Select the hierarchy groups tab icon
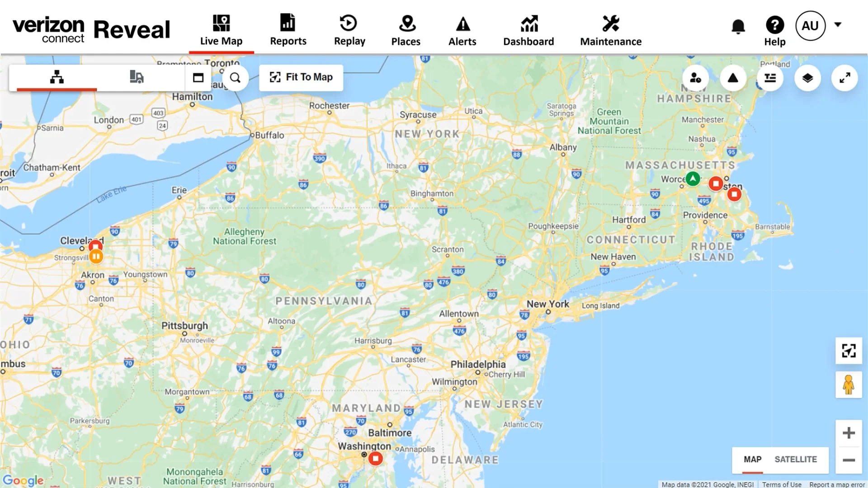This screenshot has height=488, width=868. coord(57,77)
